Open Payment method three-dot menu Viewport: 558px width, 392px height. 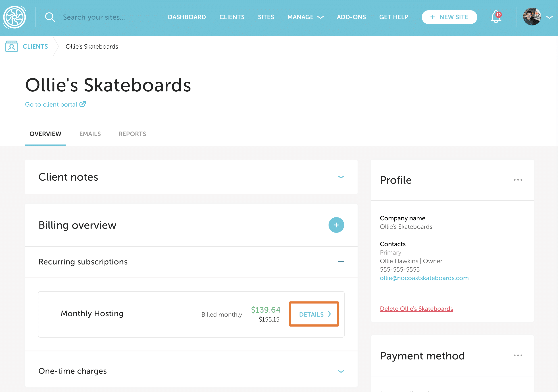click(518, 356)
